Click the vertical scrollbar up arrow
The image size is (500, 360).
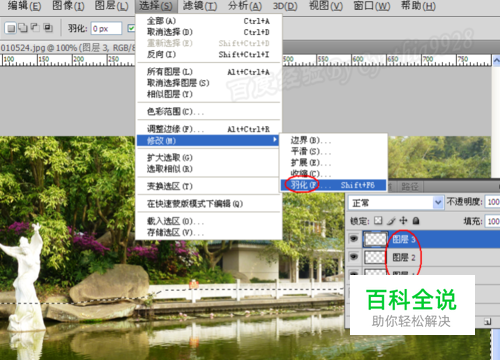(x=496, y=60)
